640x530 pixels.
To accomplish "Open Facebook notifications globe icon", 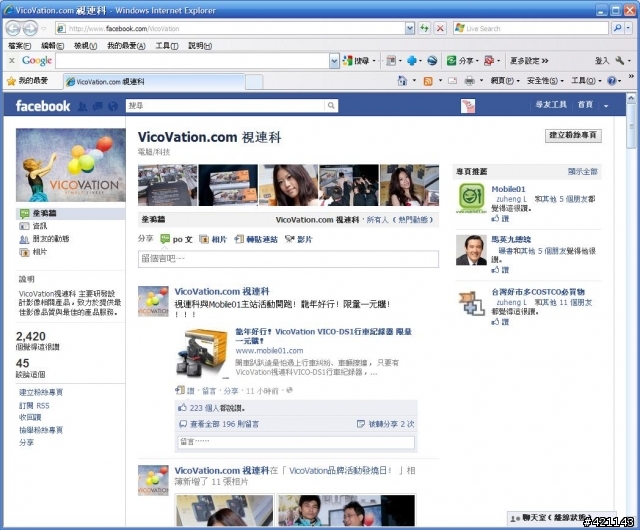I will click(x=113, y=107).
